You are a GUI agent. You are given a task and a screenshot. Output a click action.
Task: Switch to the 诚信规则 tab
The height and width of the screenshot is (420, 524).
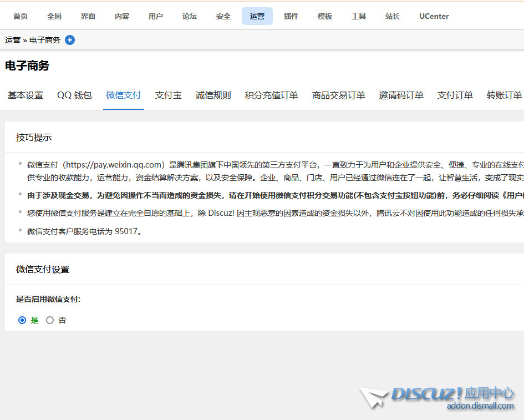[x=213, y=95]
